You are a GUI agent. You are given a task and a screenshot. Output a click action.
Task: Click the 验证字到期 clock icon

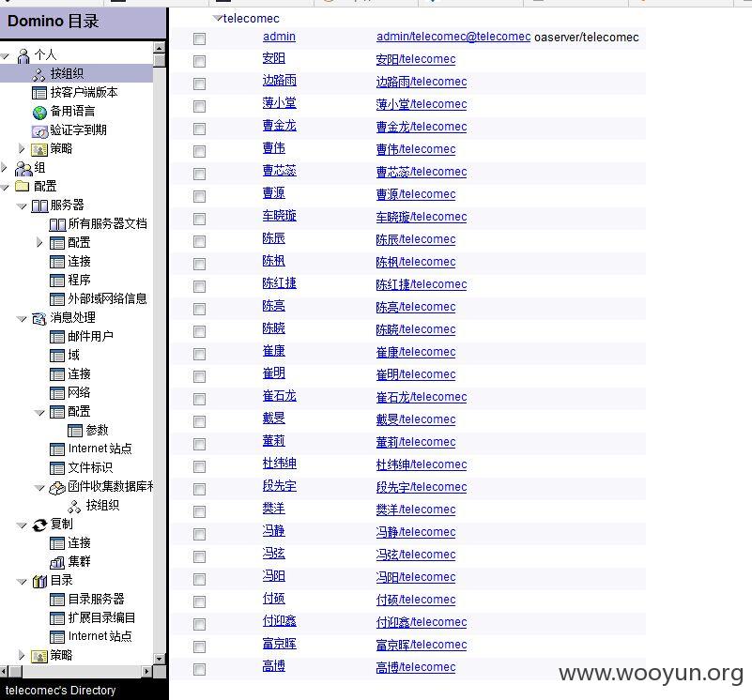[39, 130]
